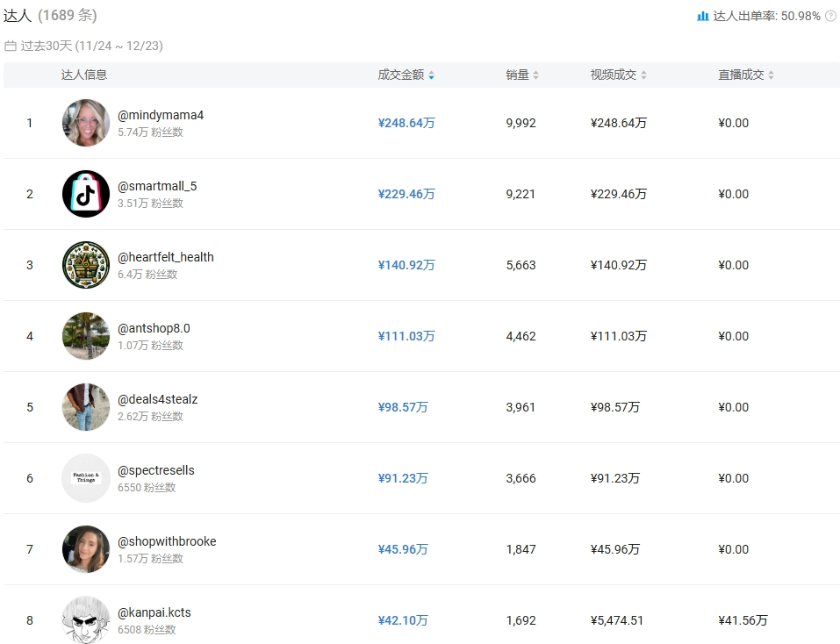Click the ¥42.10万 amount for kanpai.kcts
The height and width of the screenshot is (644, 840).
403,620
